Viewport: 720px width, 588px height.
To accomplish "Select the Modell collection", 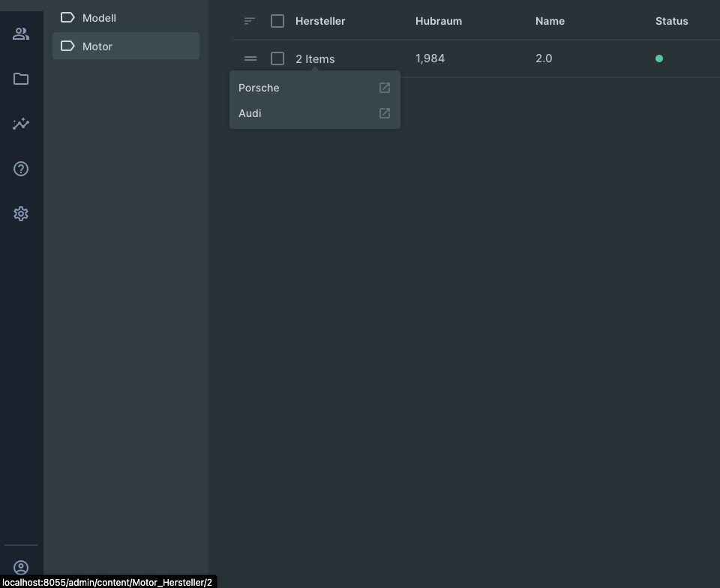I will pos(100,17).
